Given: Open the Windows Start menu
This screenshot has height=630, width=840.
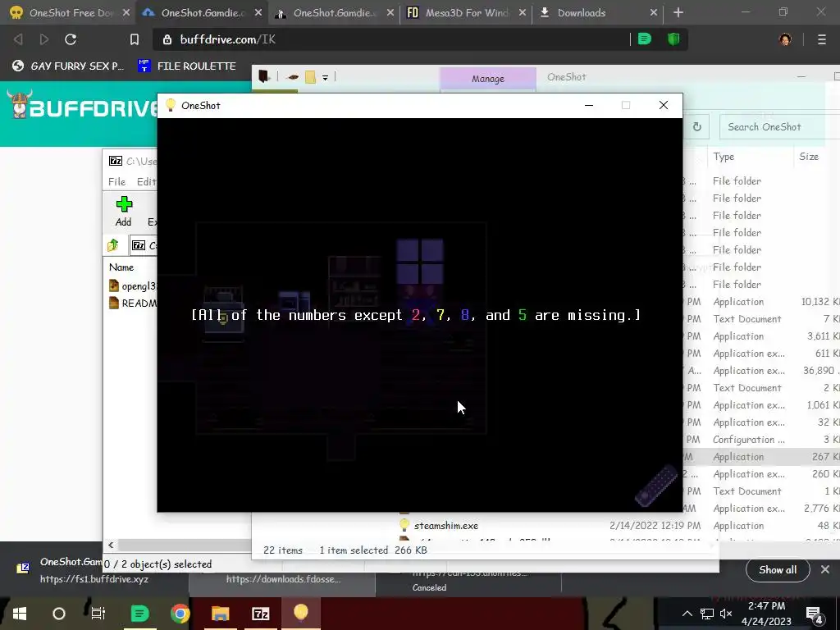Looking at the screenshot, I should click(x=20, y=614).
